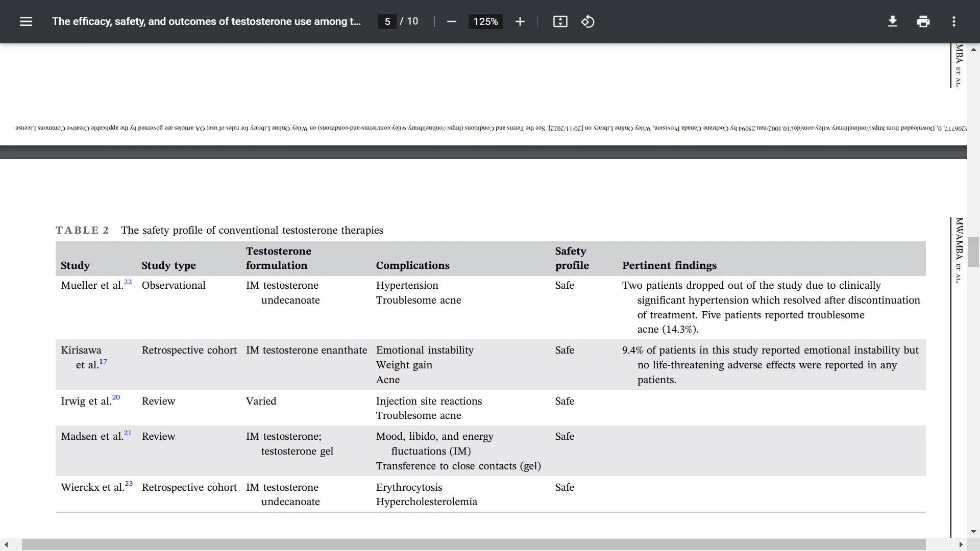Download the PDF file
Image resolution: width=980 pixels, height=551 pixels.
click(x=892, y=21)
